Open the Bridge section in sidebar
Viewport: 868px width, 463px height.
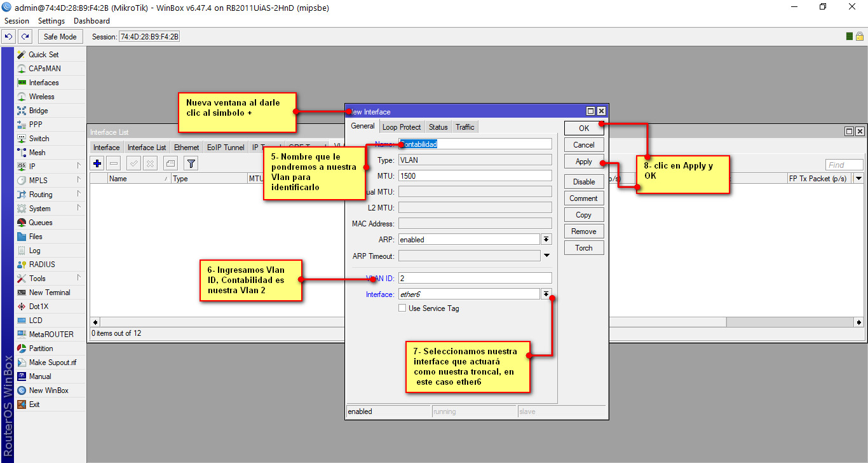point(38,111)
